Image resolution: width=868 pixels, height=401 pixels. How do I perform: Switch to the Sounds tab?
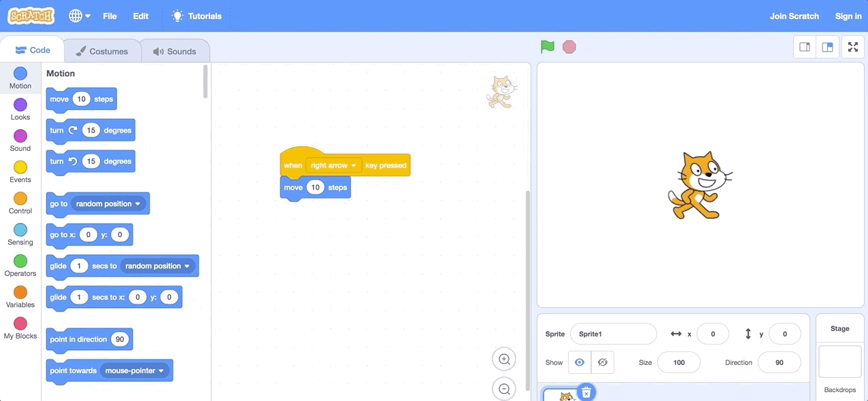(x=175, y=51)
